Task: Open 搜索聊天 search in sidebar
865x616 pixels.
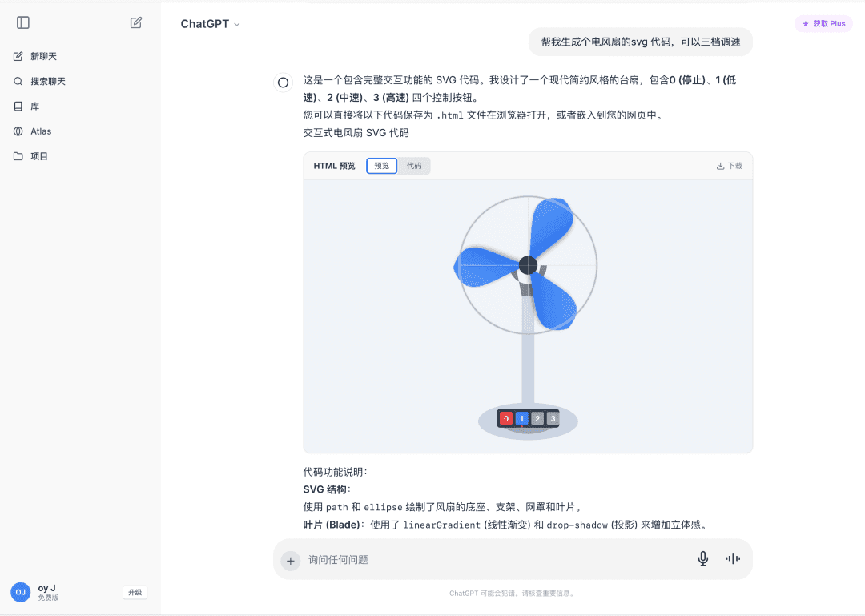Action: coord(47,82)
